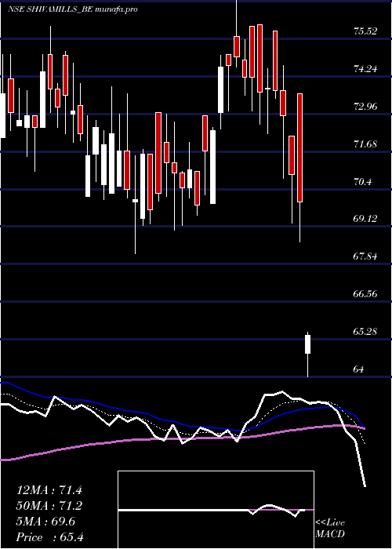Image resolution: width=392 pixels, height=549 pixels.
Task: Click the <<Live MACD label
Action: point(330,529)
